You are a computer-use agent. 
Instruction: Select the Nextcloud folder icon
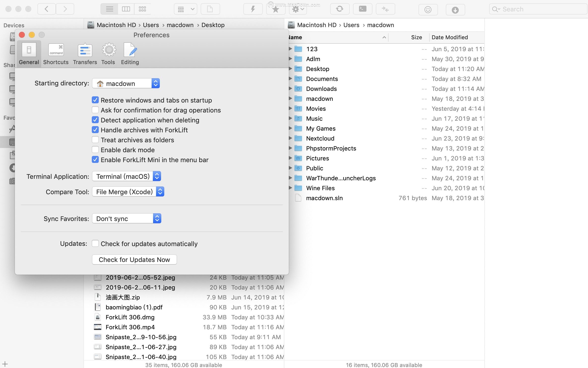pos(298,138)
